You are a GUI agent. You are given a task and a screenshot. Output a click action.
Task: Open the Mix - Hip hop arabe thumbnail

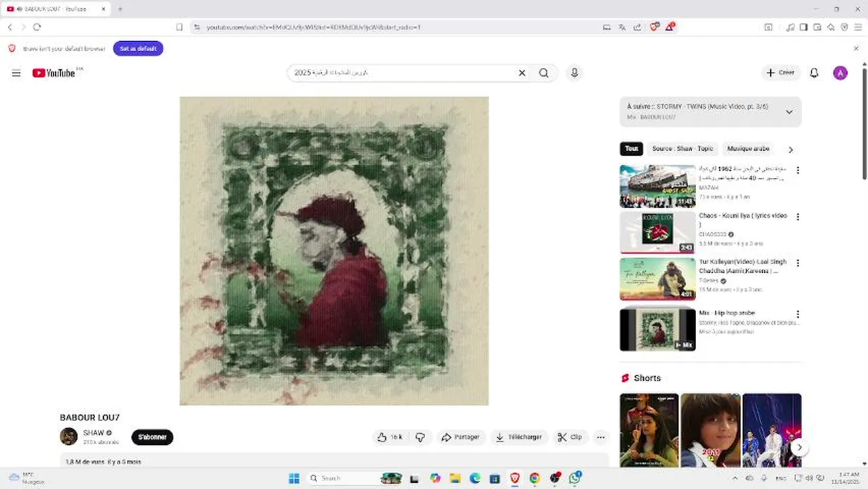click(657, 329)
